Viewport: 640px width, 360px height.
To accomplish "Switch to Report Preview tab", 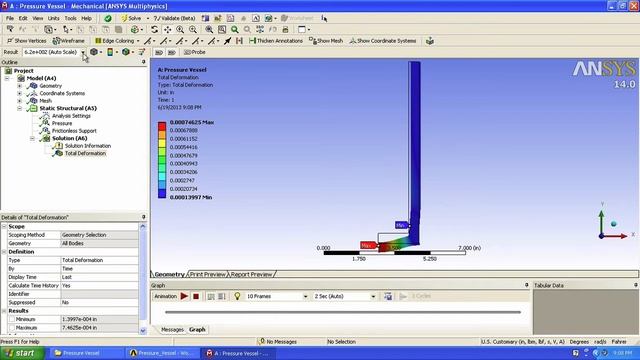I will click(x=251, y=274).
